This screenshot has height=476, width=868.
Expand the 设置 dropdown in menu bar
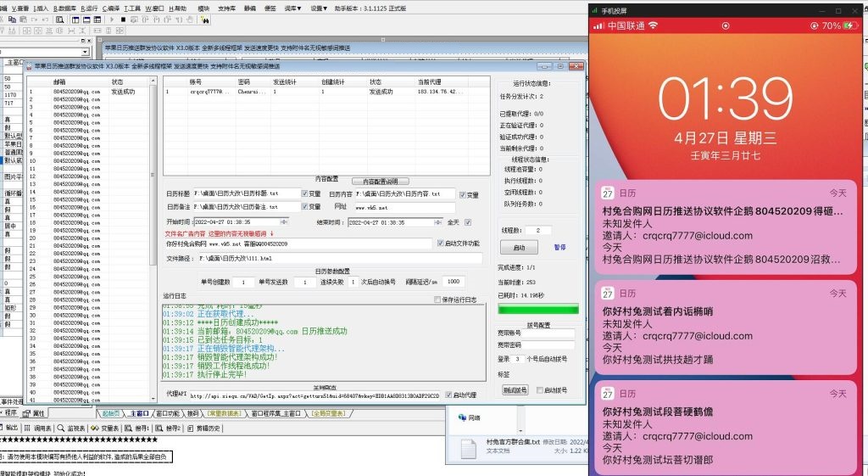[319, 7]
